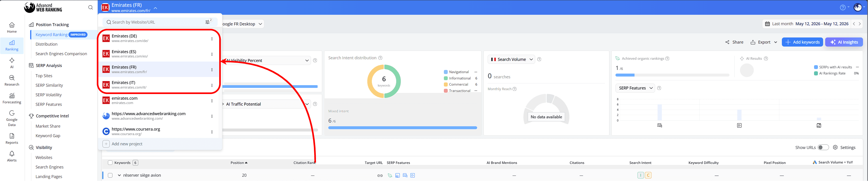
Task: Show info for AI Results
Action: pyautogui.click(x=766, y=59)
